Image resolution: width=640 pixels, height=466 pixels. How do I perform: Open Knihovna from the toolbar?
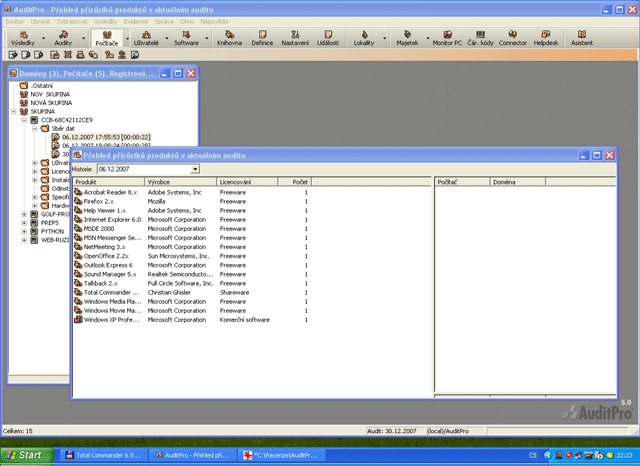click(x=229, y=38)
